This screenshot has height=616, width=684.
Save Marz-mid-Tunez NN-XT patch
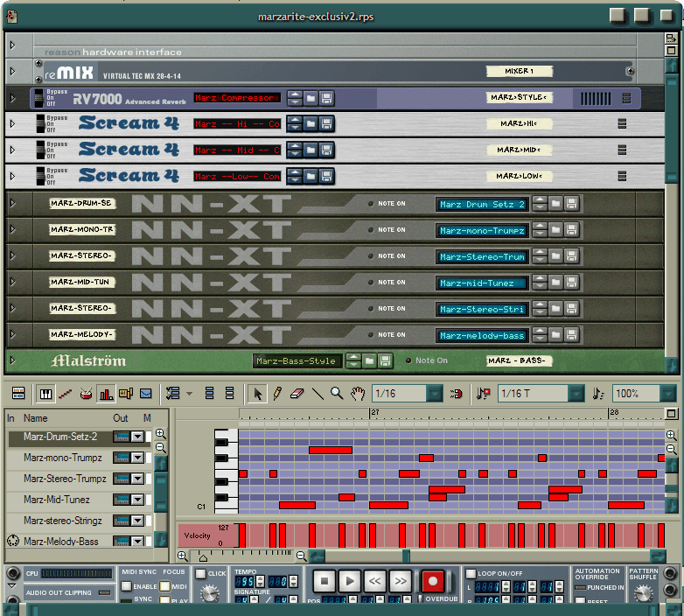[x=571, y=283]
